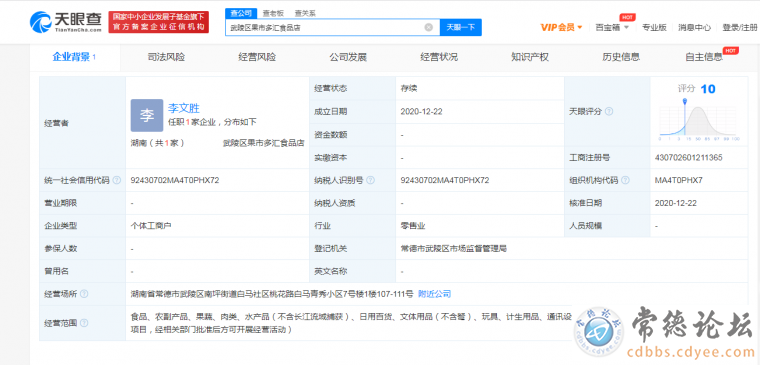Expand the 百宝箱 menu
The height and width of the screenshot is (365, 760).
[612, 27]
